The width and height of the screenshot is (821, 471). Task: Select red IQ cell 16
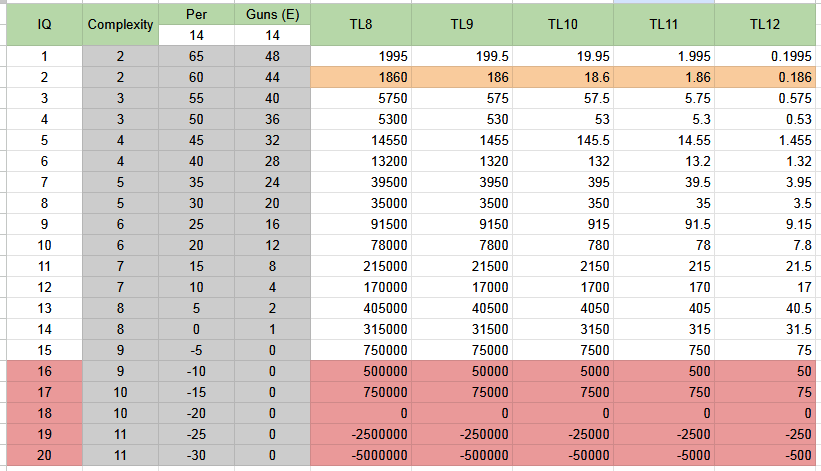point(45,371)
